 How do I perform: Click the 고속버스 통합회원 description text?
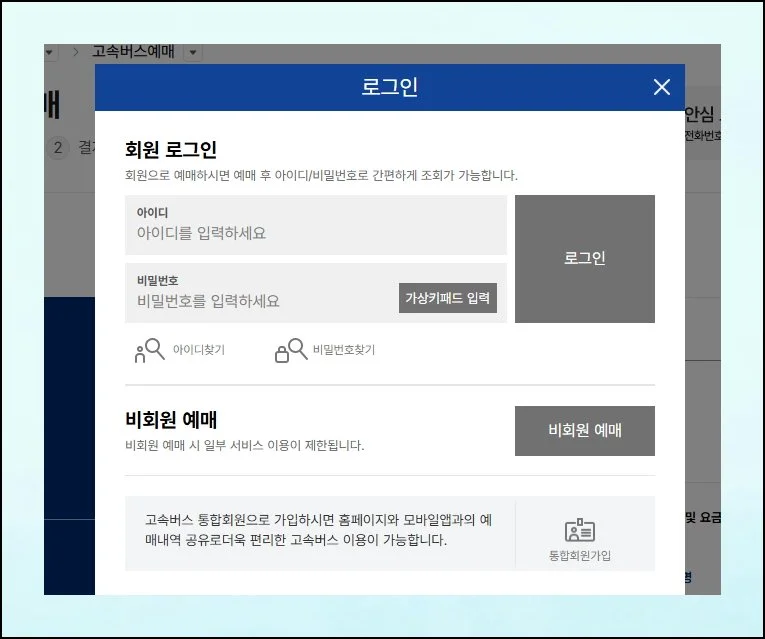coord(317,530)
